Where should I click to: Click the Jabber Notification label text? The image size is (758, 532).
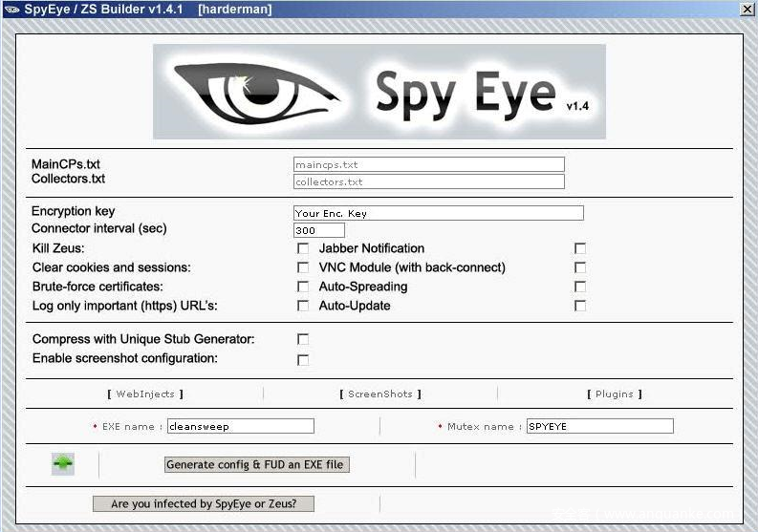[x=372, y=248]
